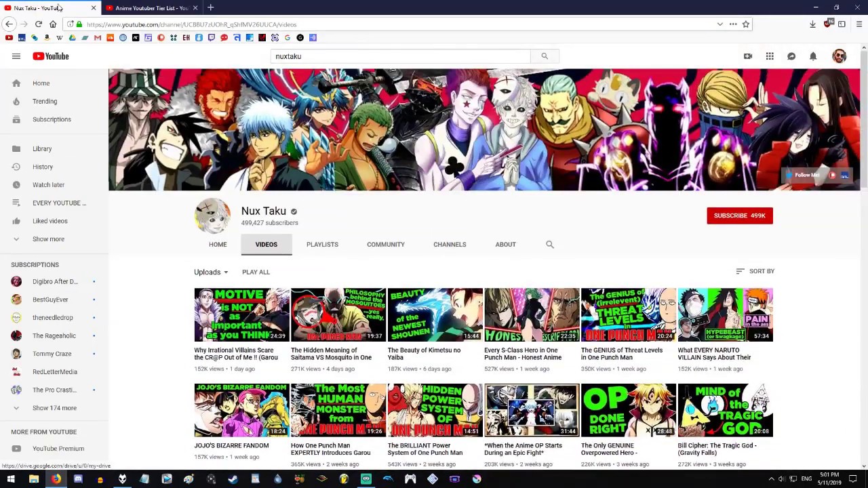Open the upload video camera icon

click(748, 56)
